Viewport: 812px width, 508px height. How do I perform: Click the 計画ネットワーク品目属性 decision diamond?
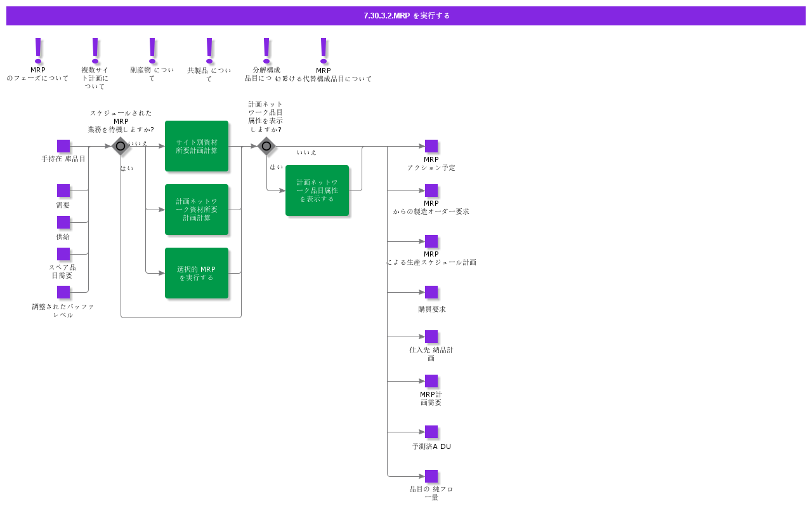coord(266,146)
